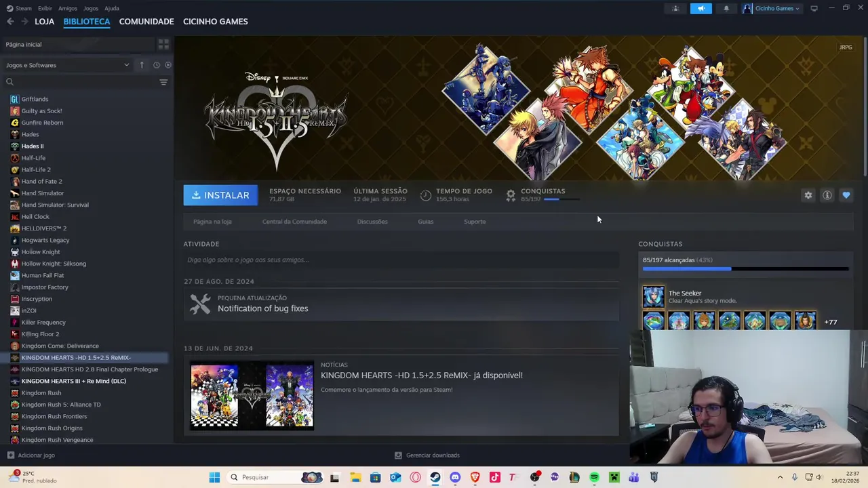The image size is (868, 488).
Task: Open the Notification of bug fixes update
Action: click(401, 304)
